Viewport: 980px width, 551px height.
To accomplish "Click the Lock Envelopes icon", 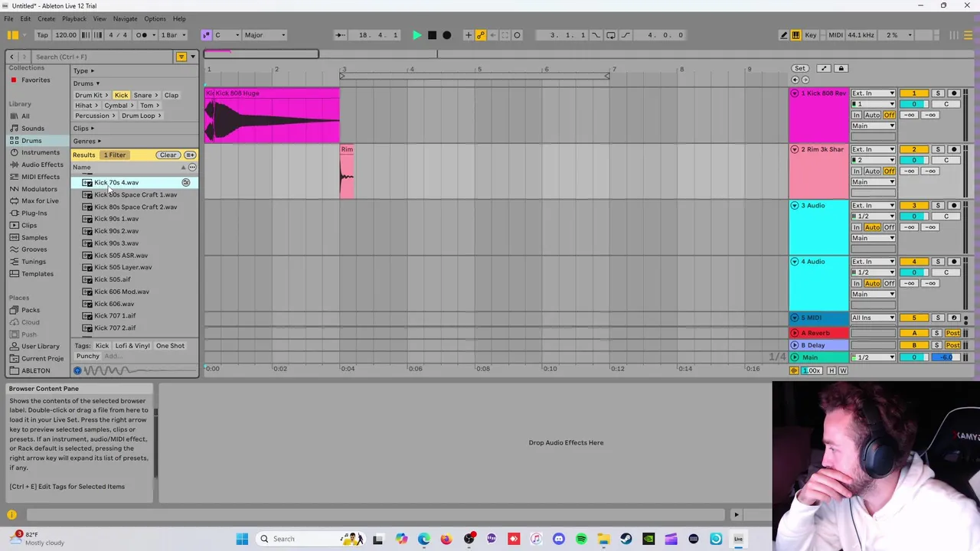I will coord(841,68).
